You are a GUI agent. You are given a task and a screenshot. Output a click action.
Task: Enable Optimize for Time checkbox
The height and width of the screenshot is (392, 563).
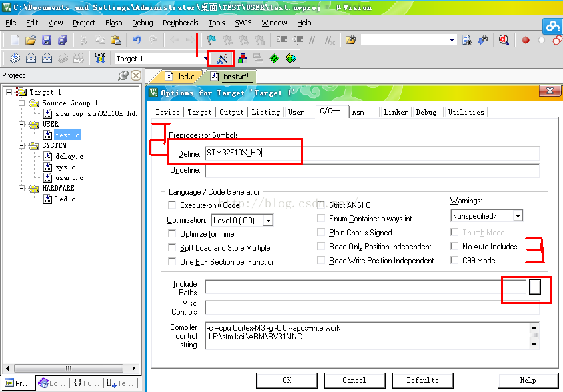(x=172, y=234)
